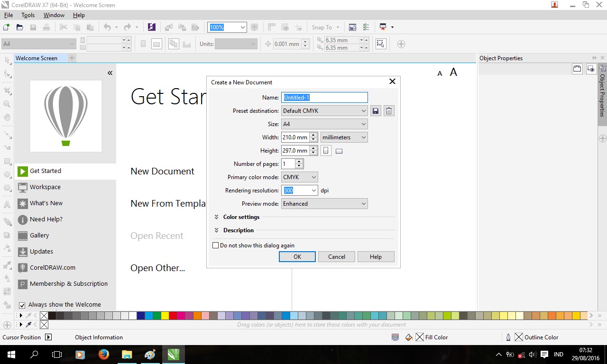Click the larger A text size icon

[x=453, y=72]
